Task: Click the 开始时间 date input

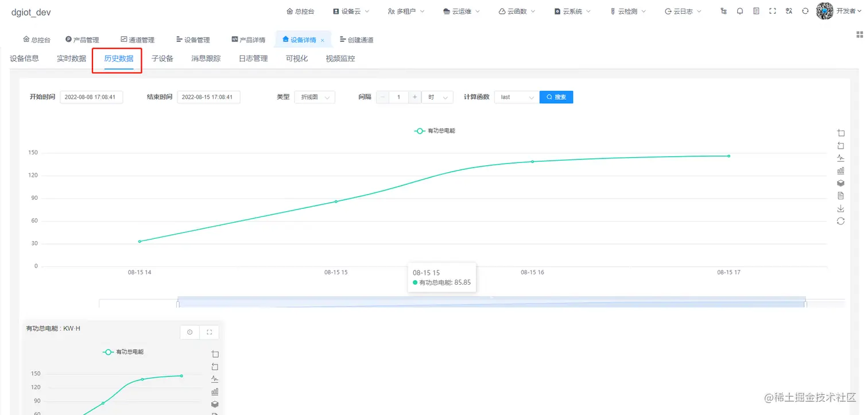Action: (91, 97)
